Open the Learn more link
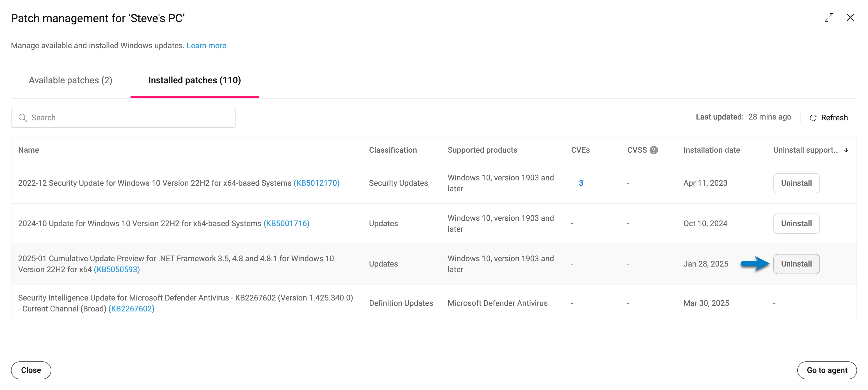Screen dimensions: 868x390 coord(206,45)
